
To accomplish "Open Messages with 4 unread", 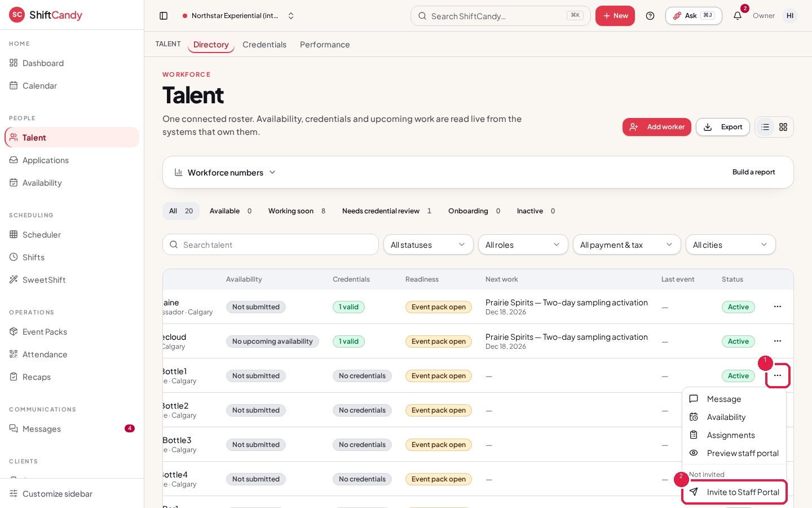I will pyautogui.click(x=72, y=429).
